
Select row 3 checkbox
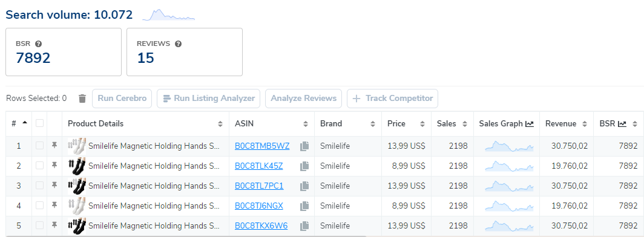[39, 186]
